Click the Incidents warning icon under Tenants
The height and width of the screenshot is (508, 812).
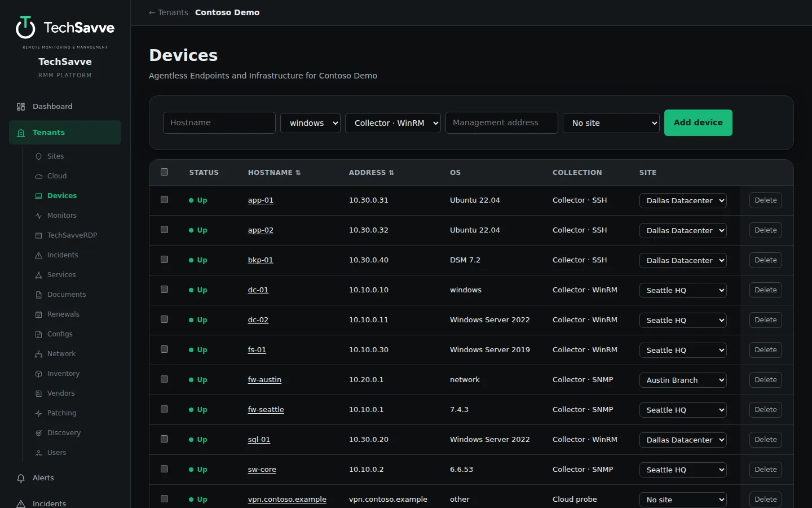pos(38,255)
